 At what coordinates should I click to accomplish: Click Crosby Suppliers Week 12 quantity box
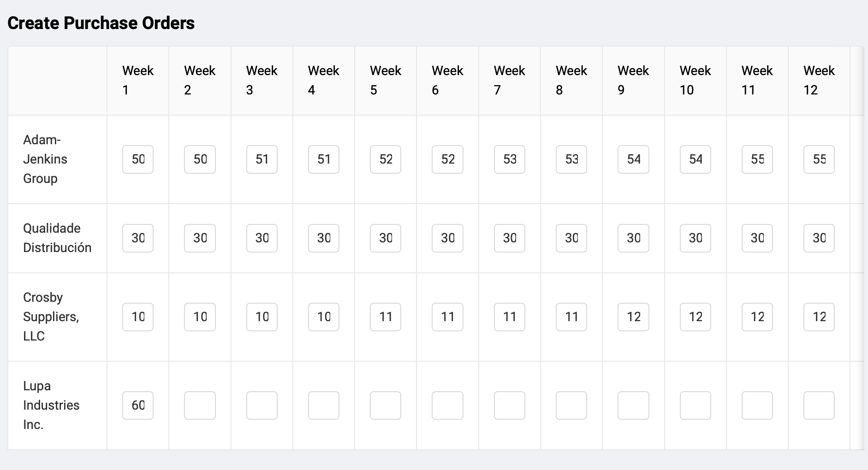pos(819,317)
